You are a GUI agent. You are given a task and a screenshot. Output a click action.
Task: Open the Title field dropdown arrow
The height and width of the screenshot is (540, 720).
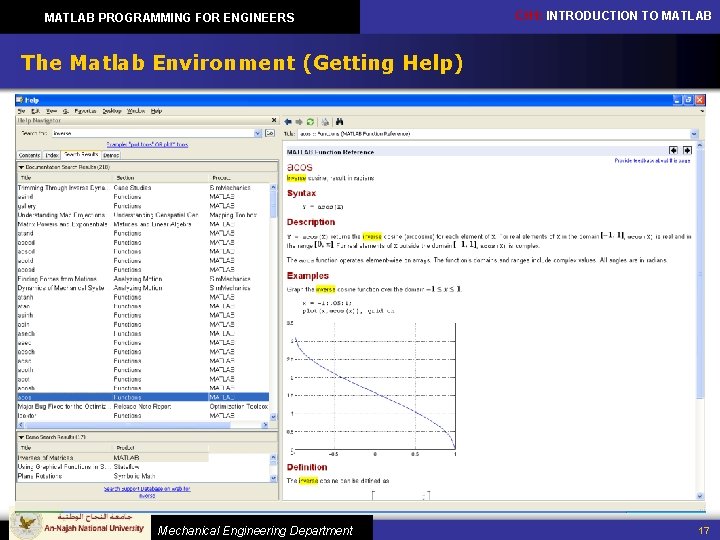pos(694,134)
